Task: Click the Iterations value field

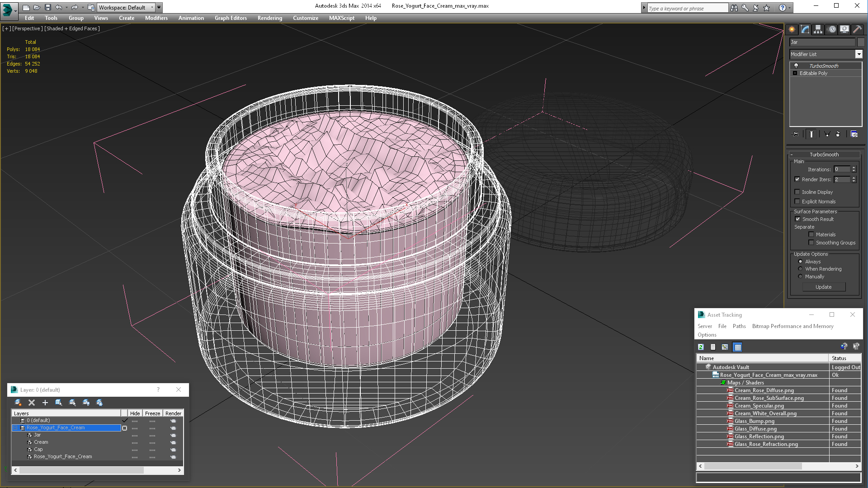Action: [842, 169]
